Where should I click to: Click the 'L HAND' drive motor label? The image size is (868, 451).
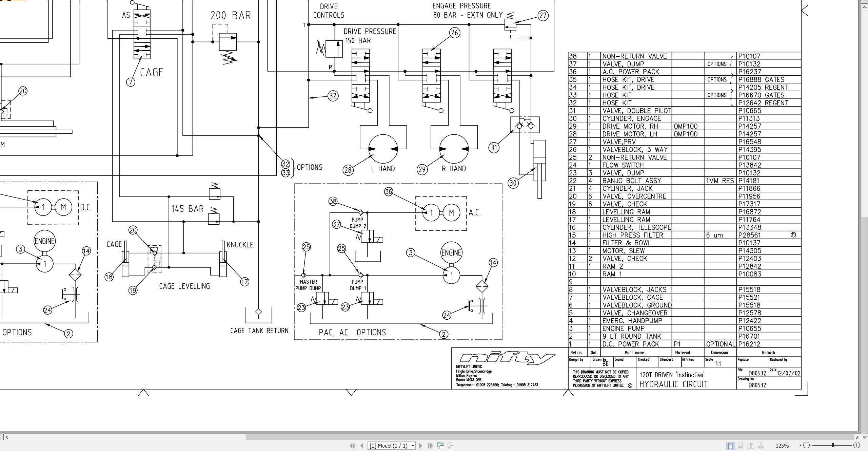383,168
